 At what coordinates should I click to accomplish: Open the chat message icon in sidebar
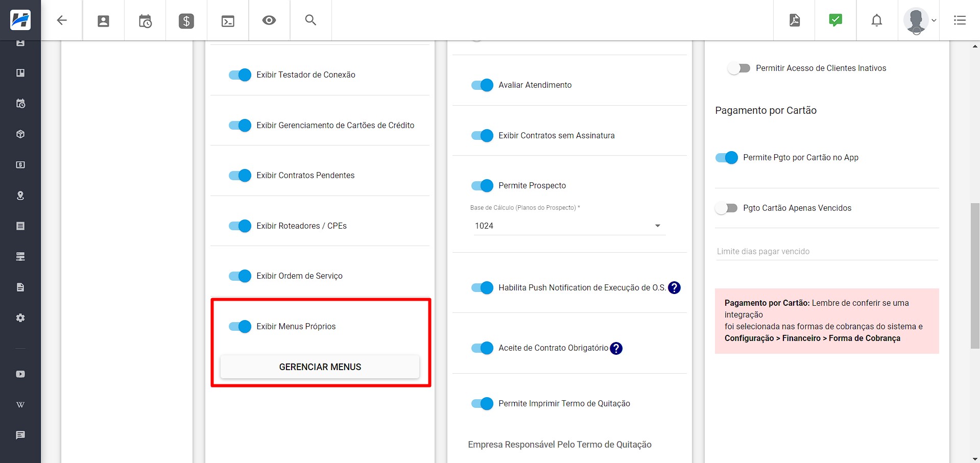(20, 435)
